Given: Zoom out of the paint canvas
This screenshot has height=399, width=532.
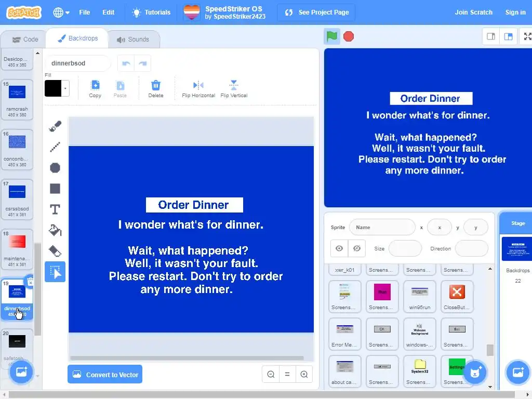Looking at the screenshot, I should coord(271,374).
